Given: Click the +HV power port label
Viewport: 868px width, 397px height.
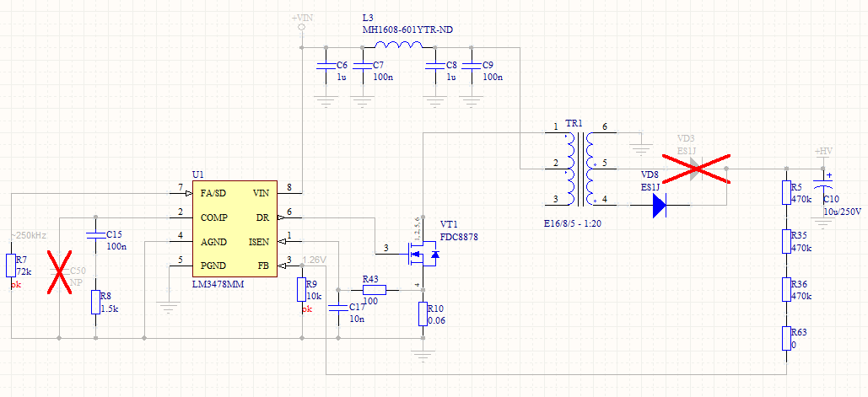Looking at the screenshot, I should tap(823, 152).
